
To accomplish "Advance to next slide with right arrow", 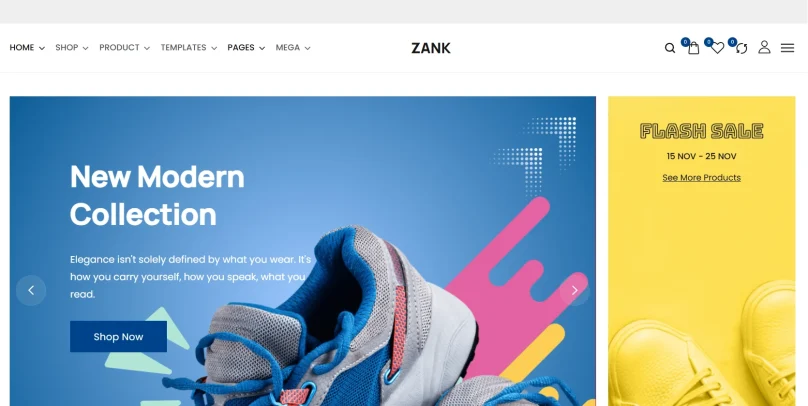I will (x=575, y=291).
